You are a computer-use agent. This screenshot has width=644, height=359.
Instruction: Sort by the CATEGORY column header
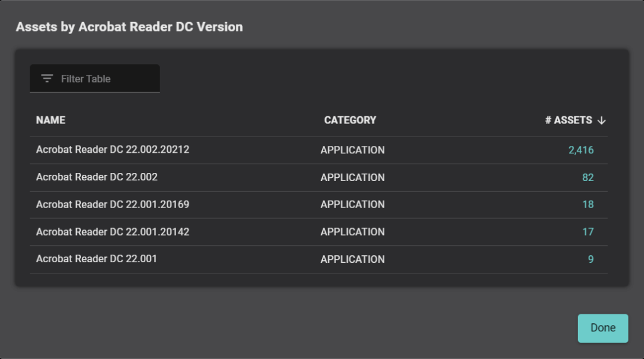pyautogui.click(x=350, y=120)
